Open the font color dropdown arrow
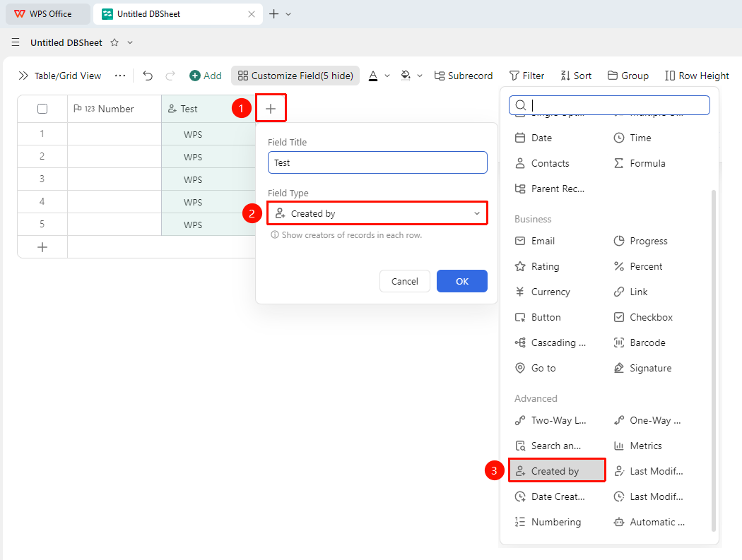Screen dimensions: 742x560 pyautogui.click(x=387, y=76)
